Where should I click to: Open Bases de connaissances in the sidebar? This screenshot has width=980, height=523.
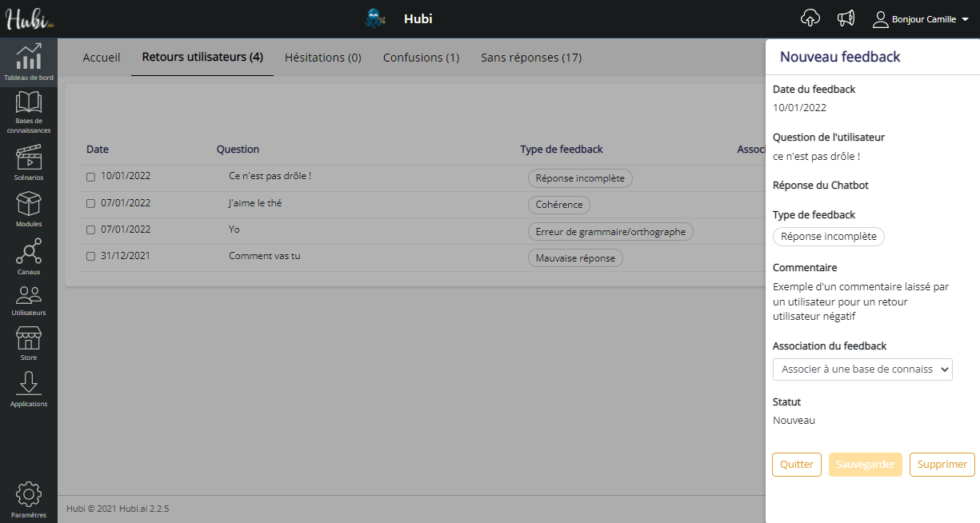[28, 103]
